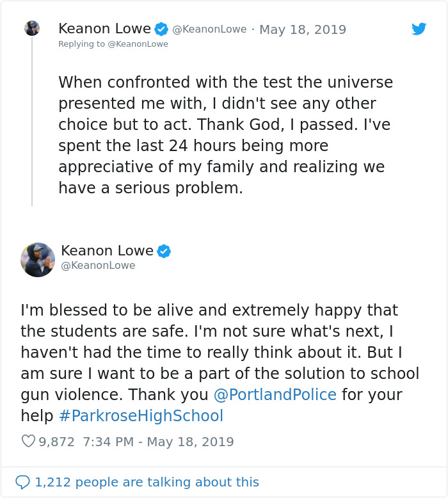This screenshot has width=448, height=498.
Task: Click the Keanon Lowe name in the reply tweet
Action: (x=104, y=29)
